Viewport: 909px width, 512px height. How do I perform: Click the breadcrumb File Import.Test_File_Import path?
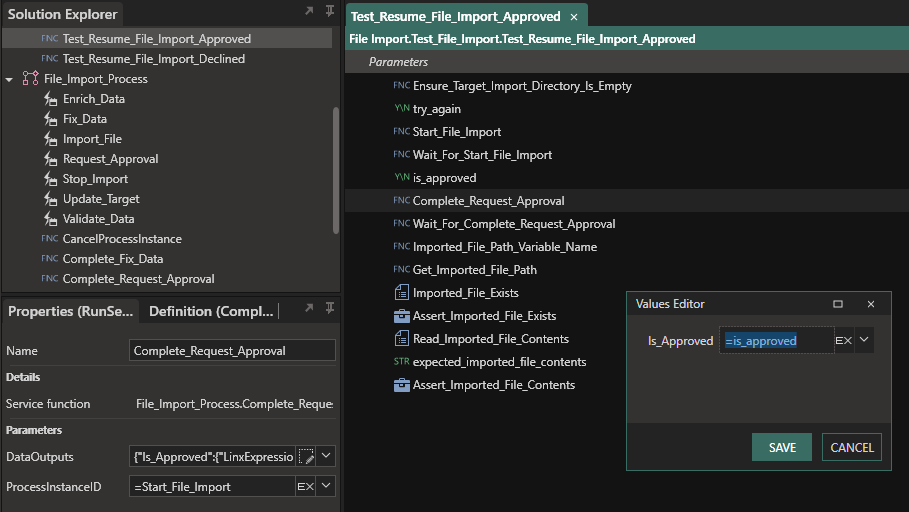click(x=522, y=39)
